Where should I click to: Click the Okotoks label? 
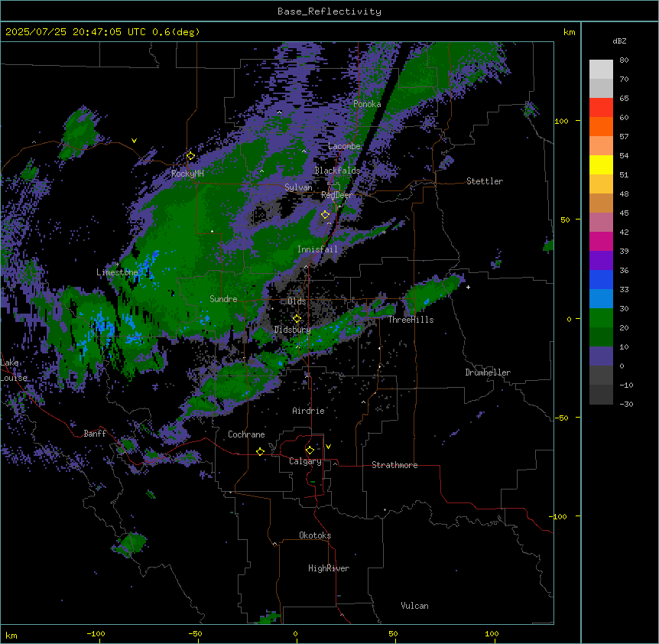point(315,535)
